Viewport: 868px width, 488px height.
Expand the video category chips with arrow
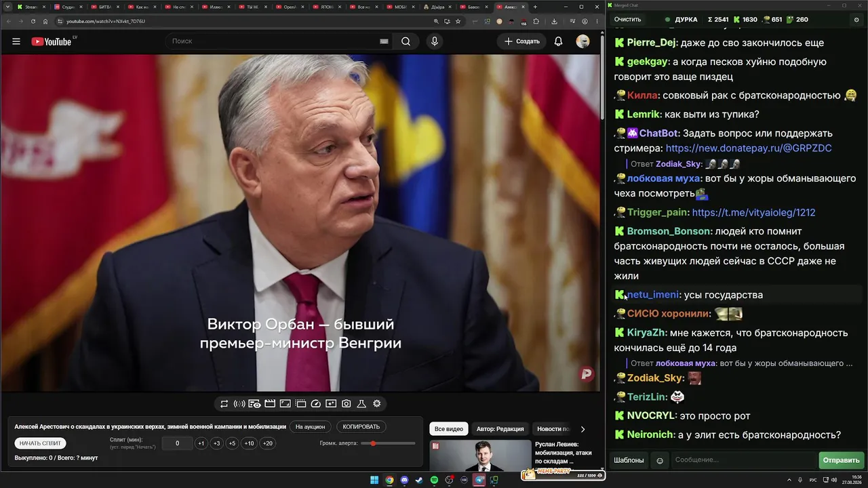[583, 429]
